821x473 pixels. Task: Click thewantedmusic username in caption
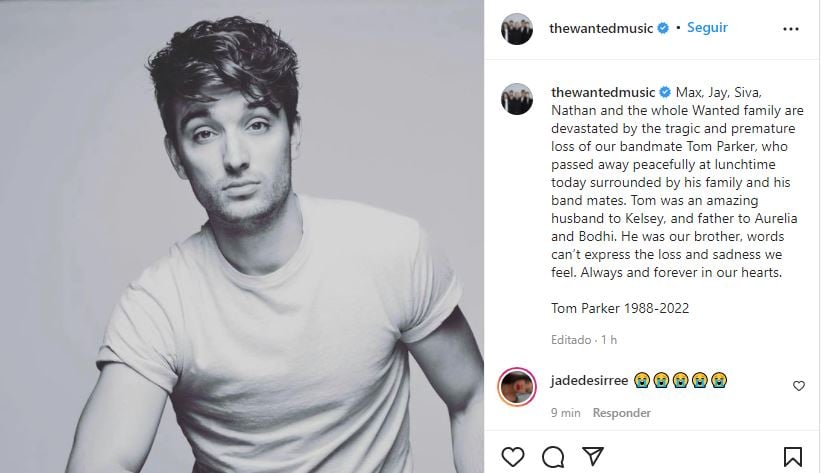coord(601,92)
